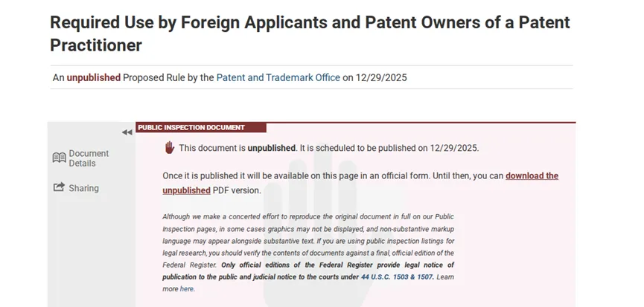This screenshot has width=644, height=307.
Task: Collapse the sidebar with the double-arrow icon
Action: tap(127, 132)
